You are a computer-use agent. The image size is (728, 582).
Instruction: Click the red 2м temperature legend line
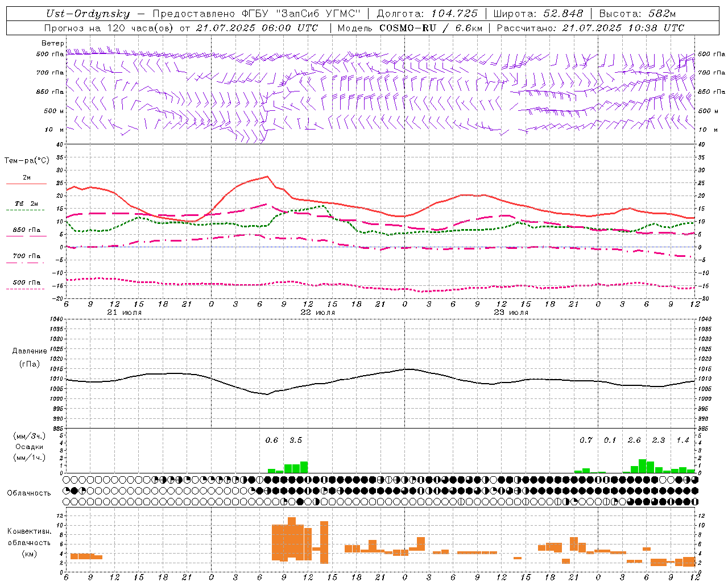coord(26,184)
